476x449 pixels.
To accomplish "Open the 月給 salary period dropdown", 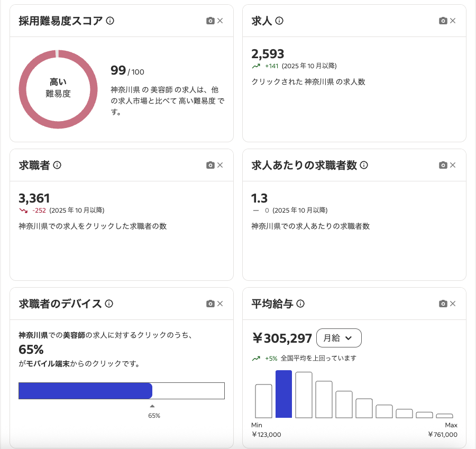I will point(338,338).
